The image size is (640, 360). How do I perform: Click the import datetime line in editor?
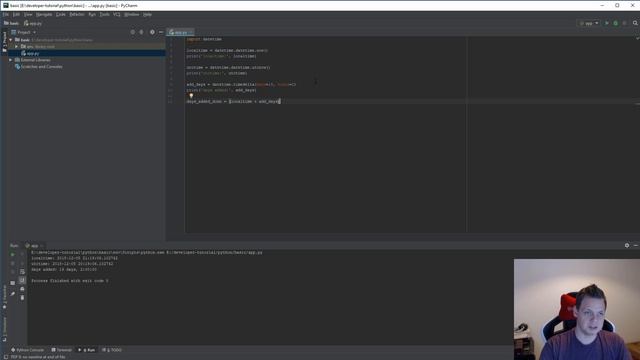(204, 39)
